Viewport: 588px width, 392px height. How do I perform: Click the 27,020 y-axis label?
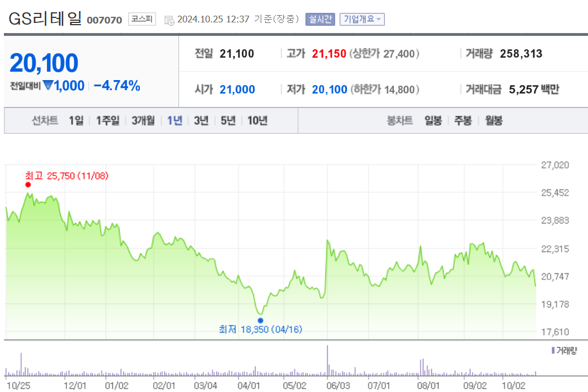[555, 165]
